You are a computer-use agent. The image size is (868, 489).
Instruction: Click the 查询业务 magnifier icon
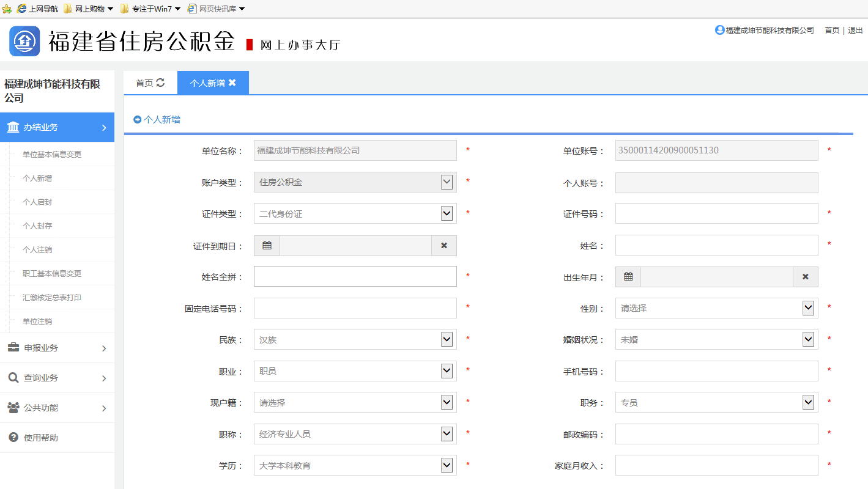(13, 378)
